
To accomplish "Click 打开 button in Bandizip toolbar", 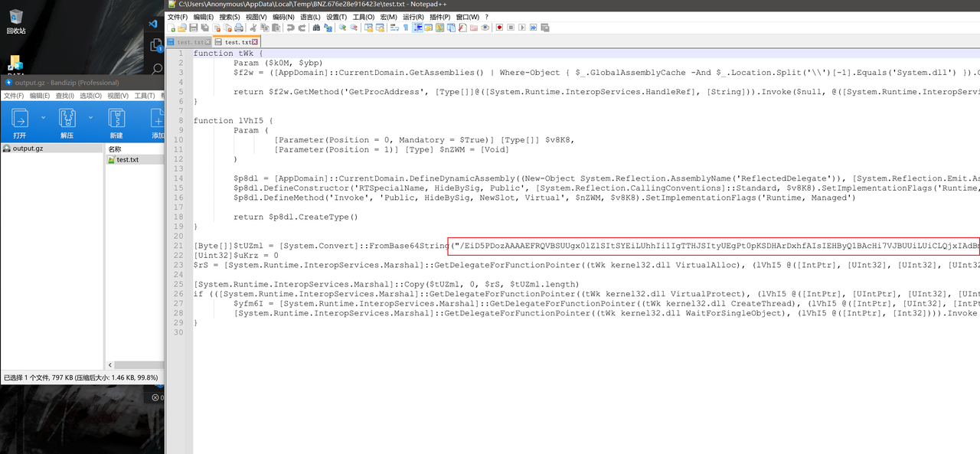I will [x=19, y=122].
